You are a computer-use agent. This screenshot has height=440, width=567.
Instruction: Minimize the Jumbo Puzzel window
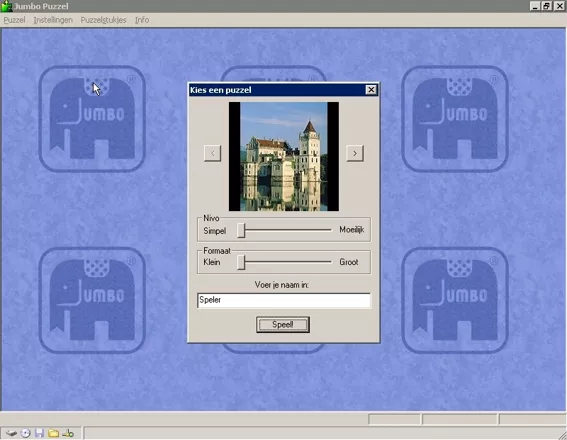[x=535, y=6]
